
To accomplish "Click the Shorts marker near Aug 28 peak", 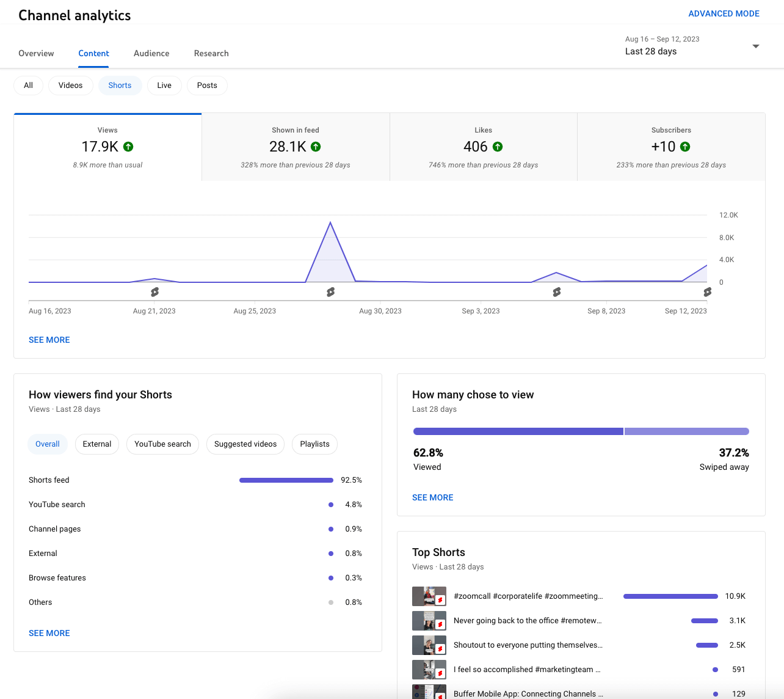I will tap(330, 292).
